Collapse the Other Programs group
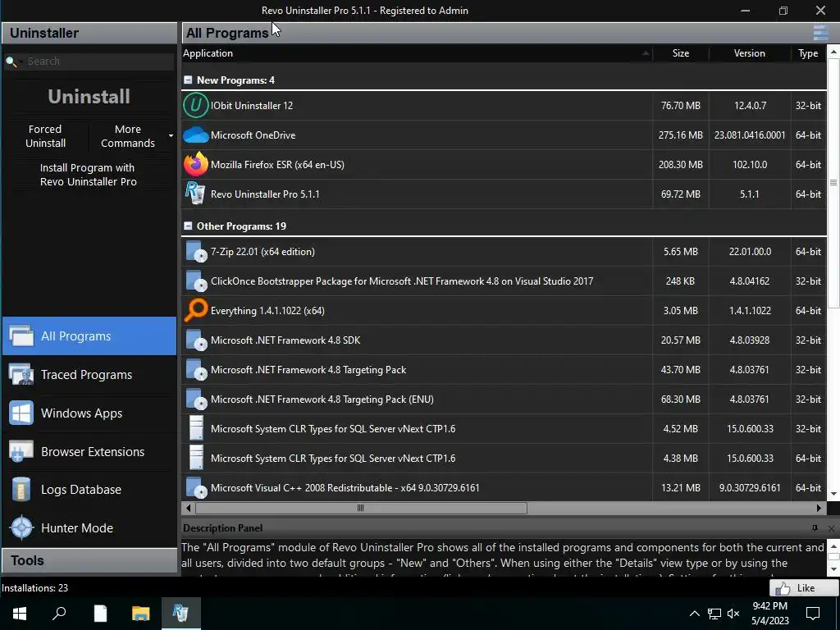Image resolution: width=840 pixels, height=630 pixels. pos(188,226)
